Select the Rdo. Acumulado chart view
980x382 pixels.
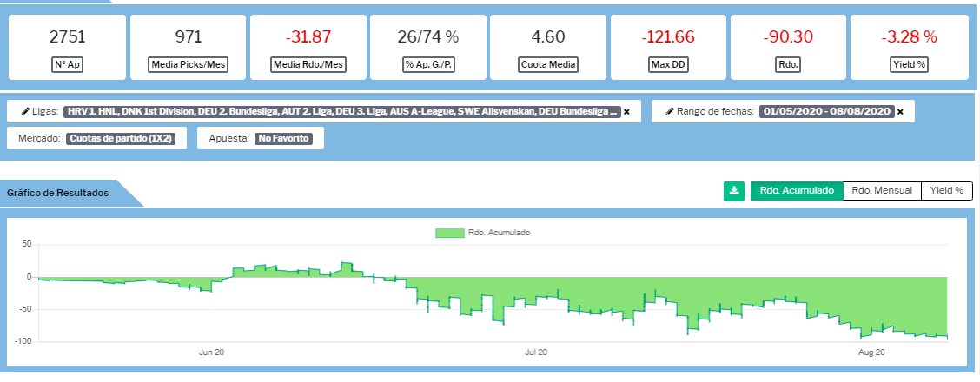797,191
